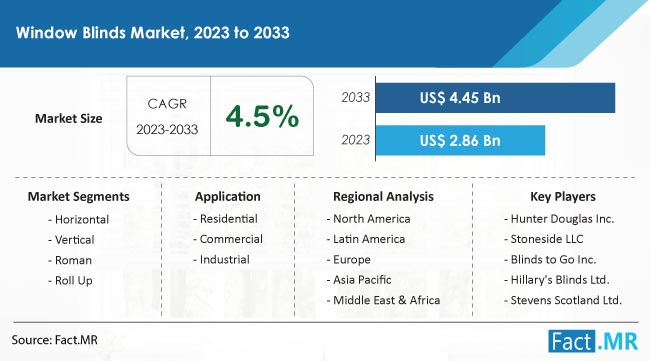Click the 2023 bar showing US$ 2.86 Bn

coord(460,141)
